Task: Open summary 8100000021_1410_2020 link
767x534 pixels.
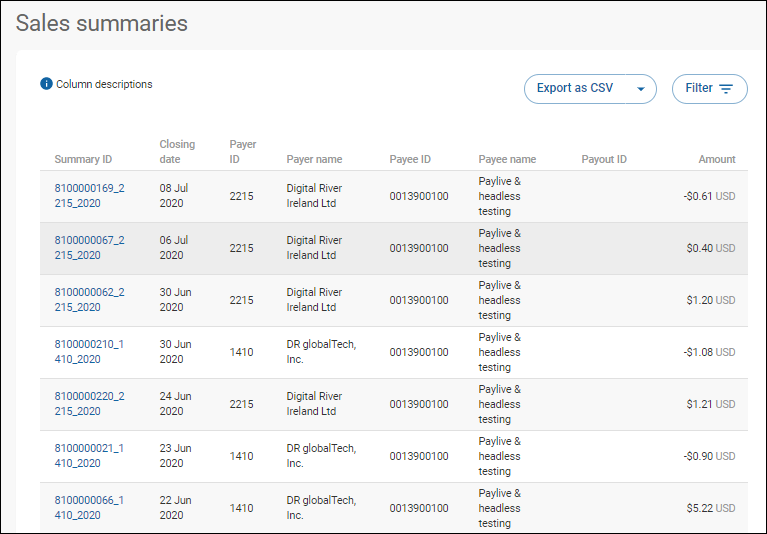Action: (x=89, y=455)
